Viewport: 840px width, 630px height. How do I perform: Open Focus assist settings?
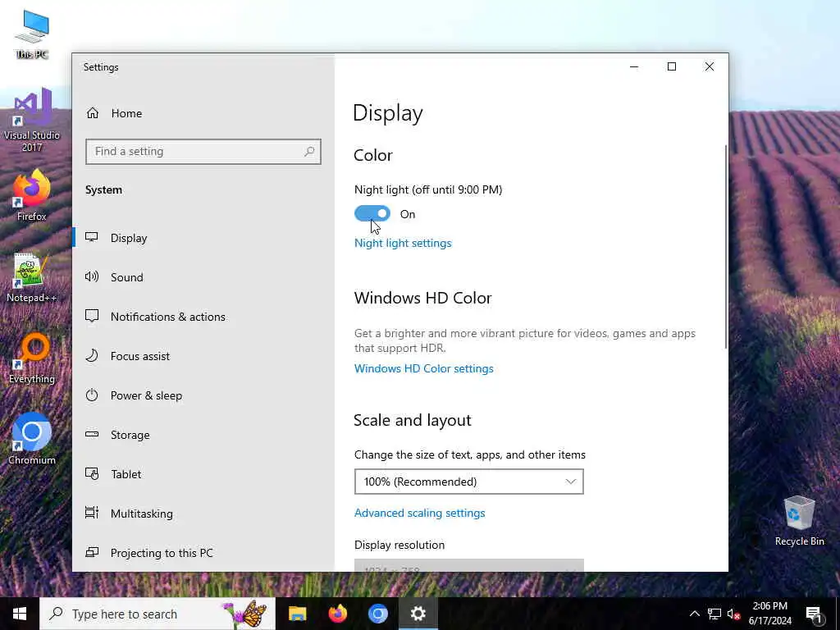click(x=139, y=356)
